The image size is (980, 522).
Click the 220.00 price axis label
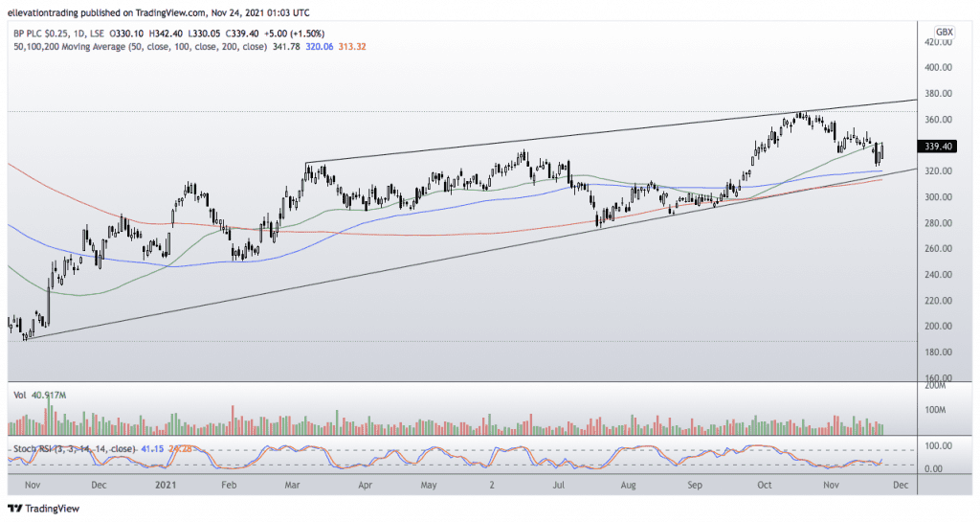tap(938, 301)
